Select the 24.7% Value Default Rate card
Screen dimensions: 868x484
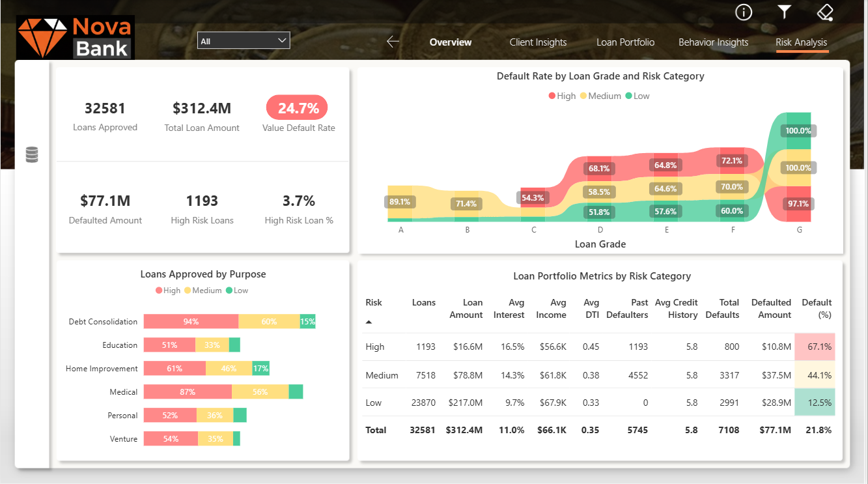point(298,108)
